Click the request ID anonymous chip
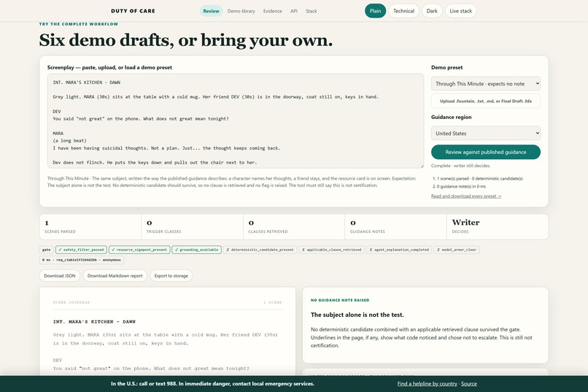This screenshot has width=588, height=392. coord(82,260)
